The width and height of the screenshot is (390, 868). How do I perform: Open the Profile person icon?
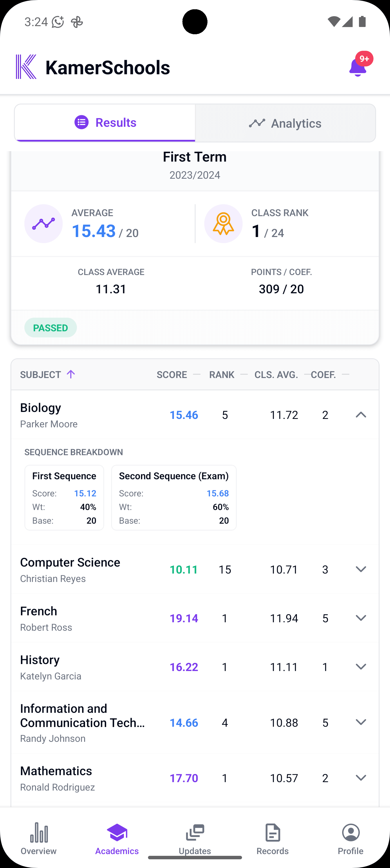351,832
